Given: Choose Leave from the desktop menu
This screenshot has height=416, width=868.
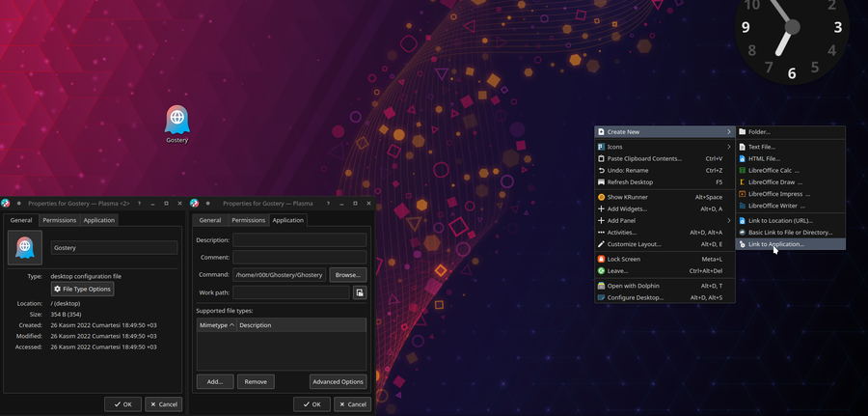Looking at the screenshot, I should (617, 270).
